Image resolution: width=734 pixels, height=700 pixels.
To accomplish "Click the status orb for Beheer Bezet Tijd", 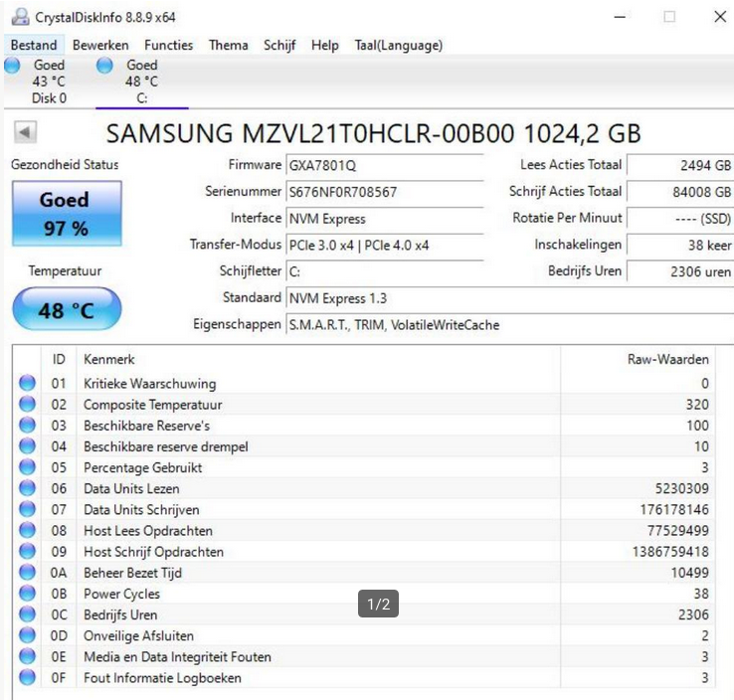I will point(27,573).
